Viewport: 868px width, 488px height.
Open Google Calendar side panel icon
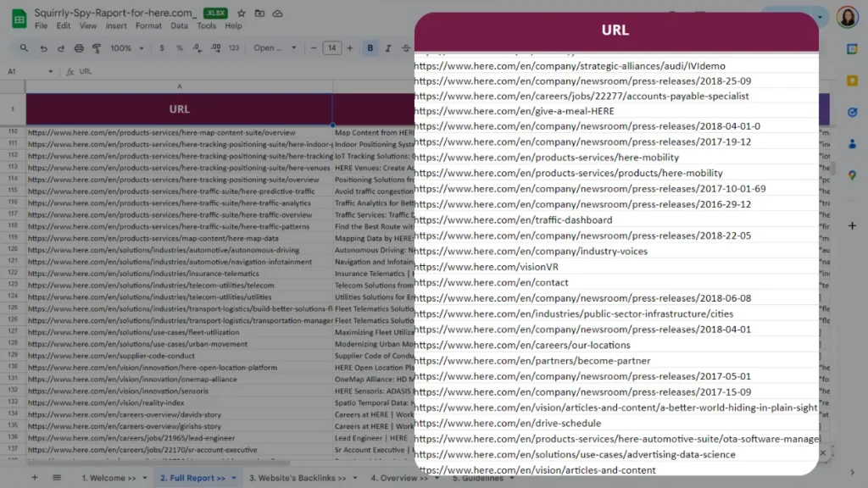852,48
